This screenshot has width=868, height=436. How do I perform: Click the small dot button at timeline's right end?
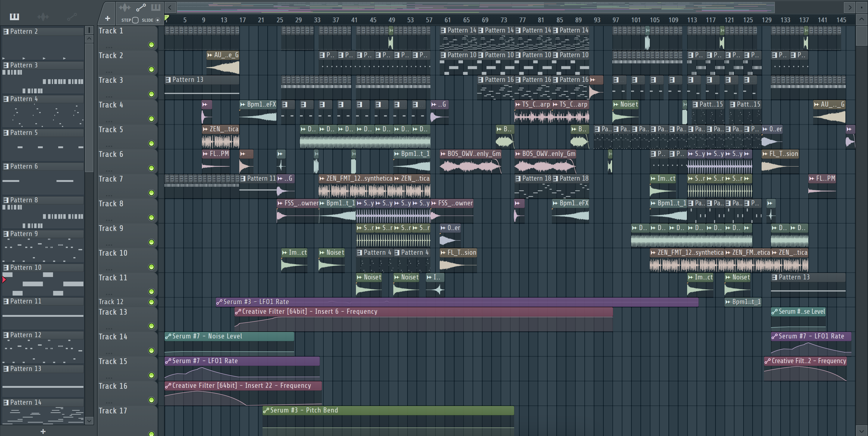pos(862,7)
